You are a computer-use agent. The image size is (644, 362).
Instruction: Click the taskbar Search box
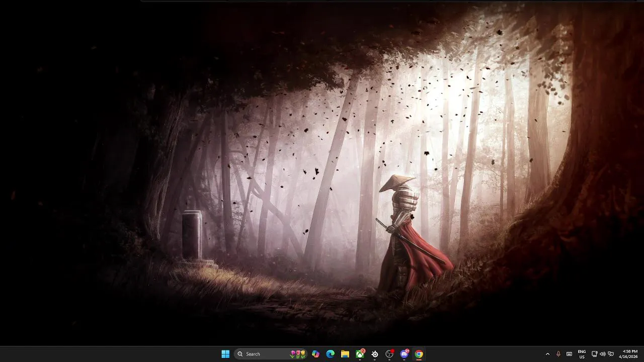[272, 354]
